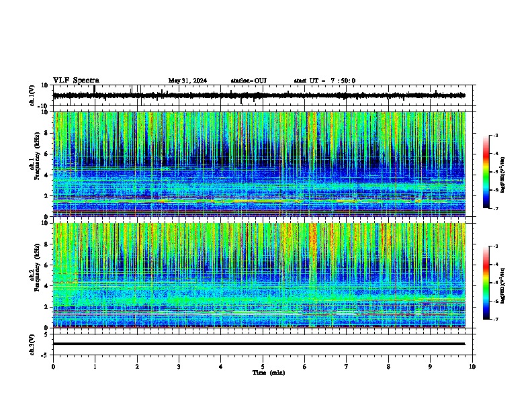Viewport: 532px width, 411px height.
Task: Click the "ch.1(V)" waveform axis label
Action: coord(32,95)
